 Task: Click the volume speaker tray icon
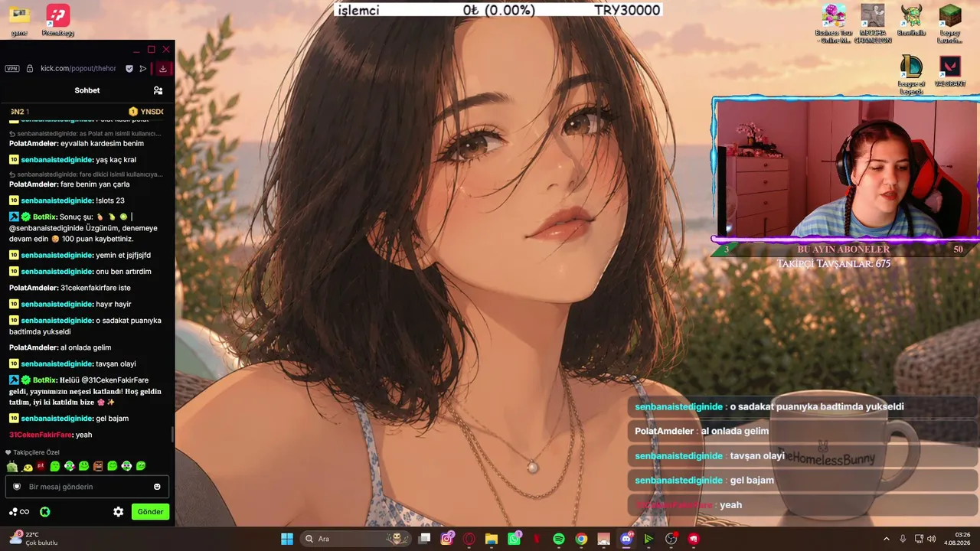coord(932,539)
